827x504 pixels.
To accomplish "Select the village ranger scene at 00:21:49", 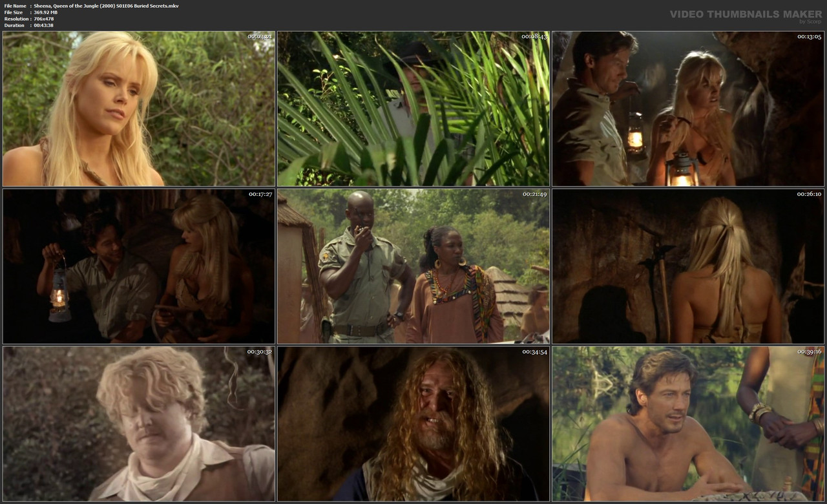I will tap(413, 266).
